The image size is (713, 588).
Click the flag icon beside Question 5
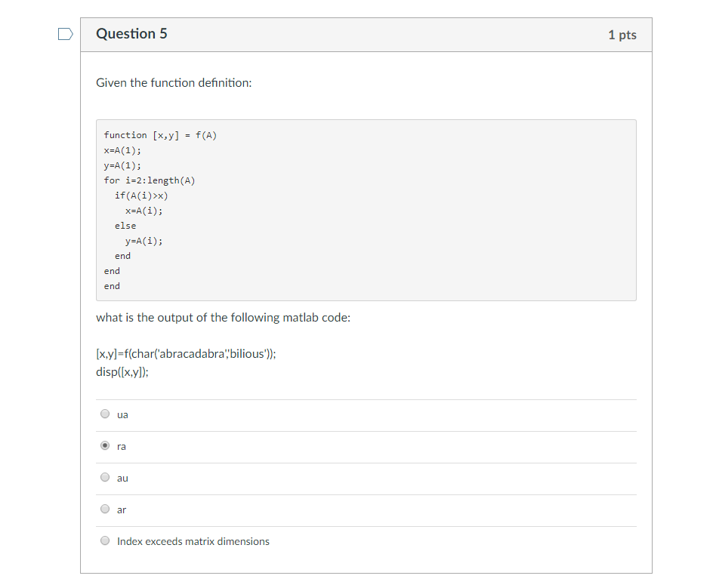pos(64,33)
